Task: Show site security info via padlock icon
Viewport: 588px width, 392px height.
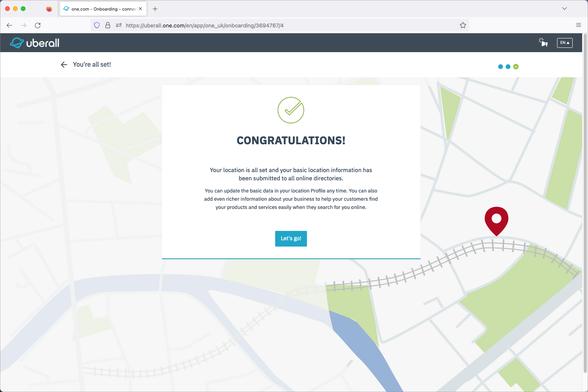Action: point(108,25)
